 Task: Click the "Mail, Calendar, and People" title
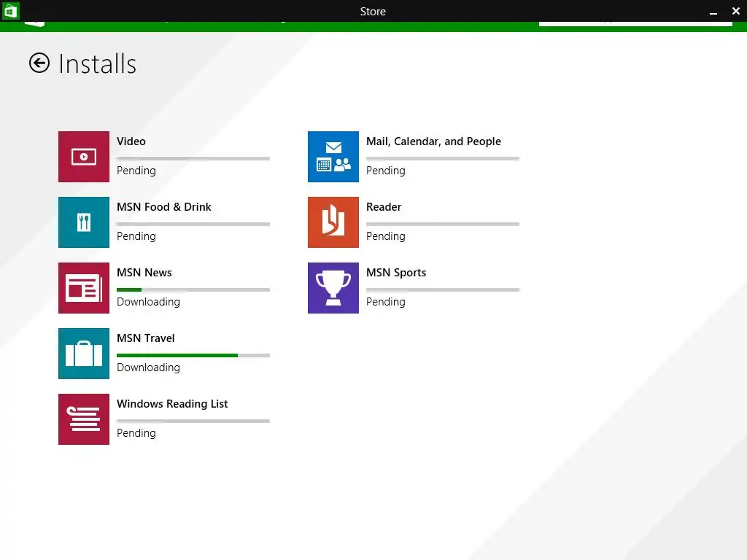pos(433,141)
